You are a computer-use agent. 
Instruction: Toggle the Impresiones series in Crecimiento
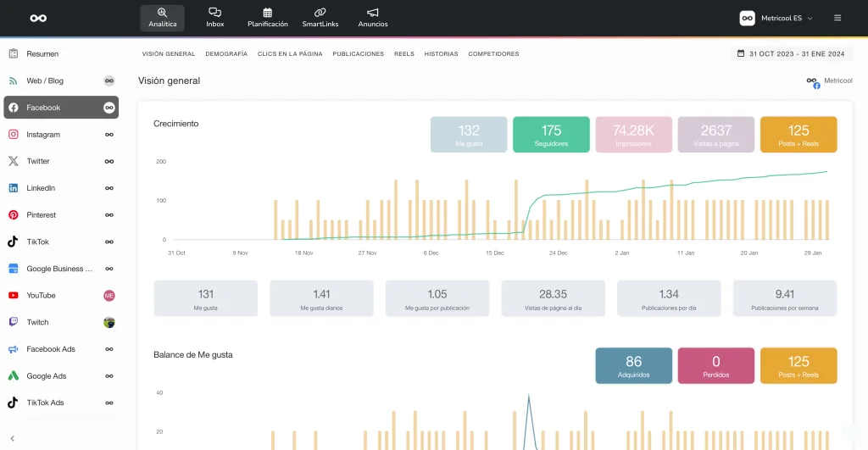click(x=633, y=135)
